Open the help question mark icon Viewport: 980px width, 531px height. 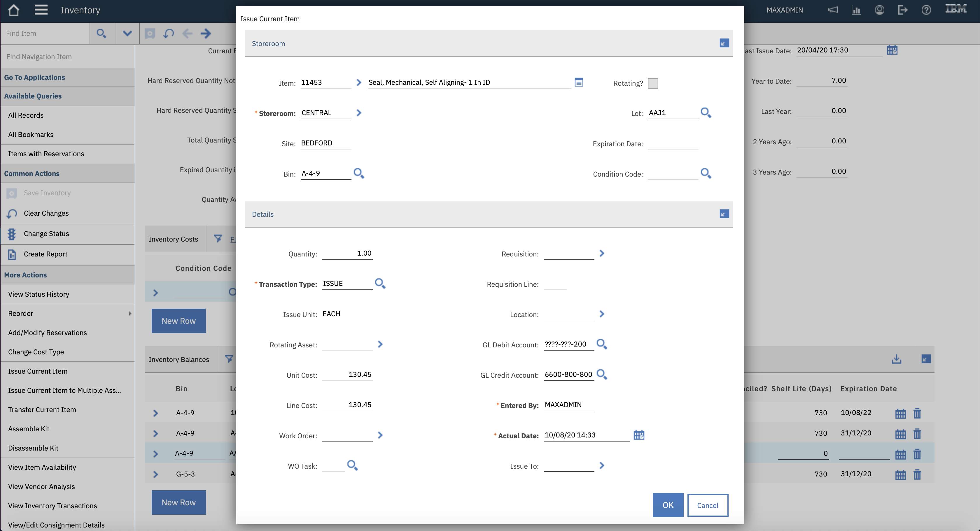[926, 10]
